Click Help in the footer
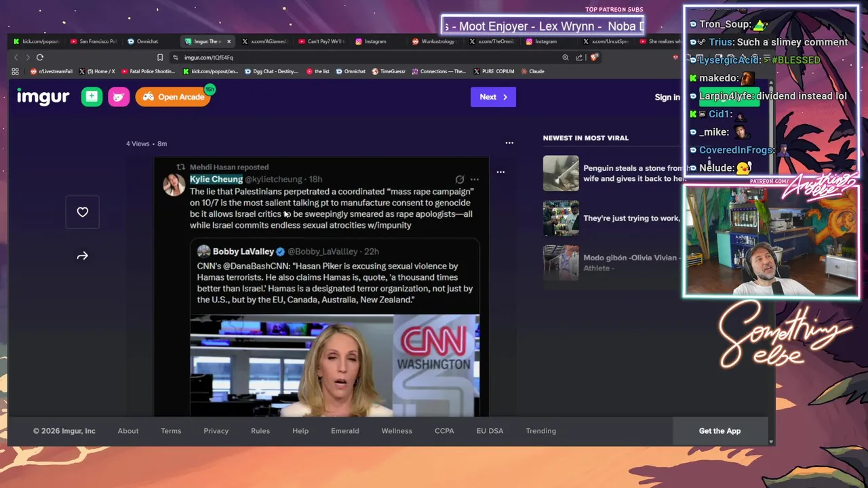The height and width of the screenshot is (488, 868). coord(300,431)
